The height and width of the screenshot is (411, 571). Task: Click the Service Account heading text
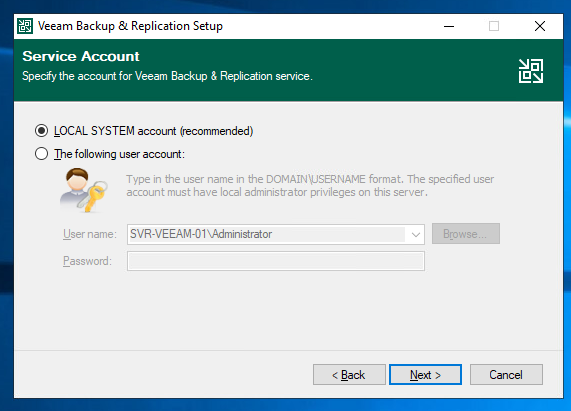tap(81, 56)
